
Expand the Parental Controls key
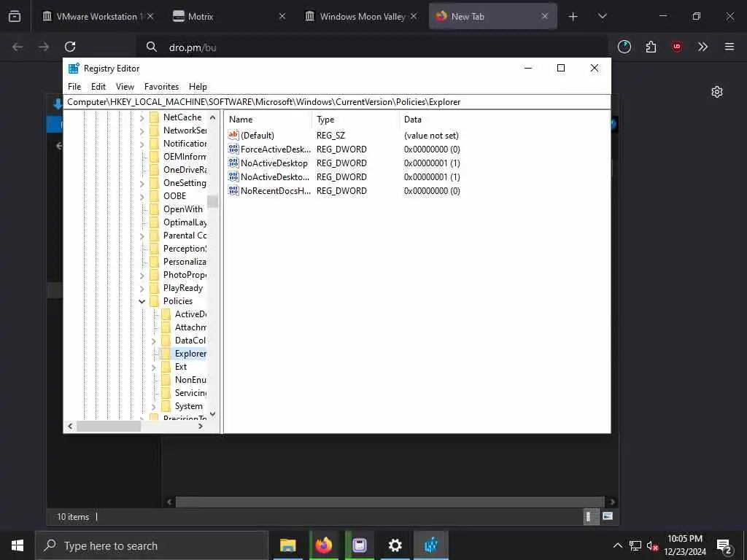[x=142, y=236]
